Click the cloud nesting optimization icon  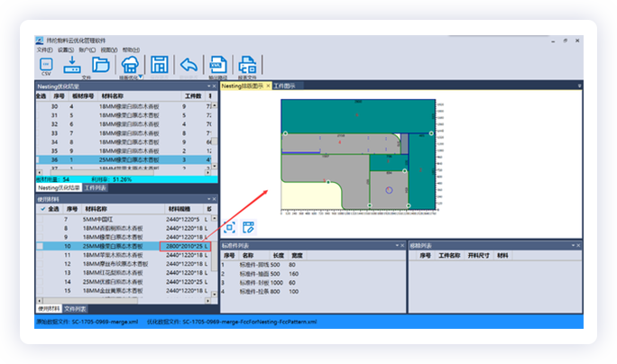tap(130, 65)
